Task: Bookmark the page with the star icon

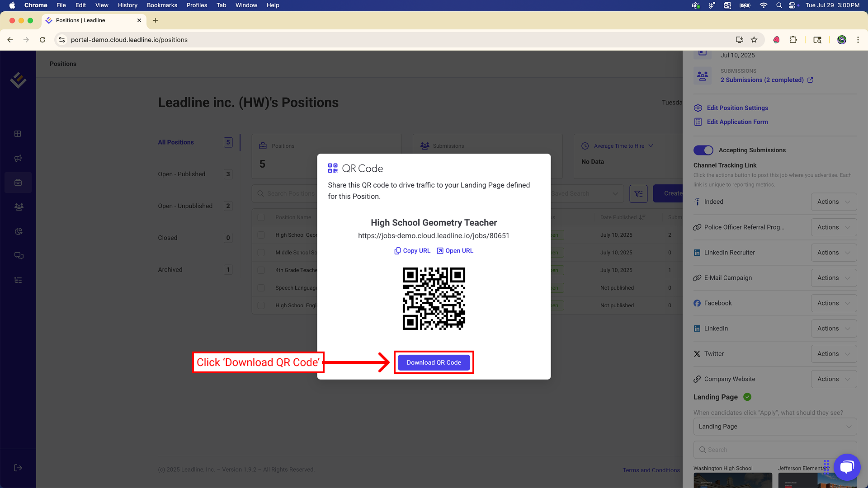Action: pyautogui.click(x=754, y=40)
